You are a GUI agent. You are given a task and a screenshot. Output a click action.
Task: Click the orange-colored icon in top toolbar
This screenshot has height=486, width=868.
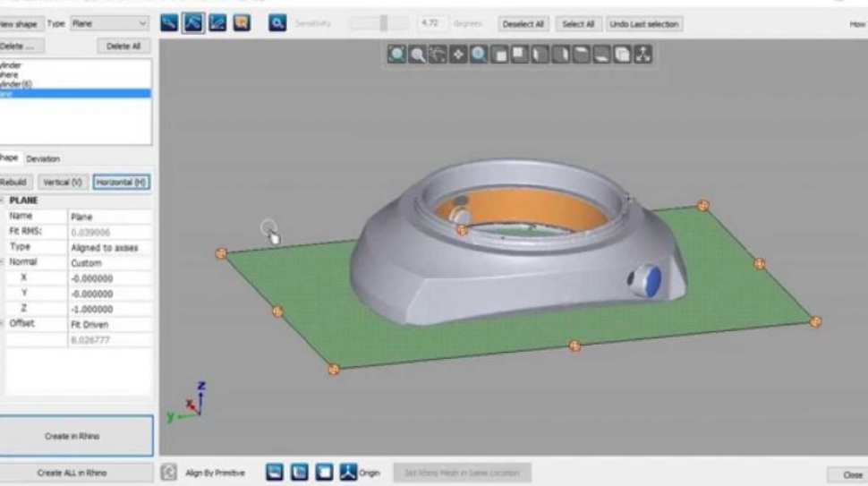[242, 24]
